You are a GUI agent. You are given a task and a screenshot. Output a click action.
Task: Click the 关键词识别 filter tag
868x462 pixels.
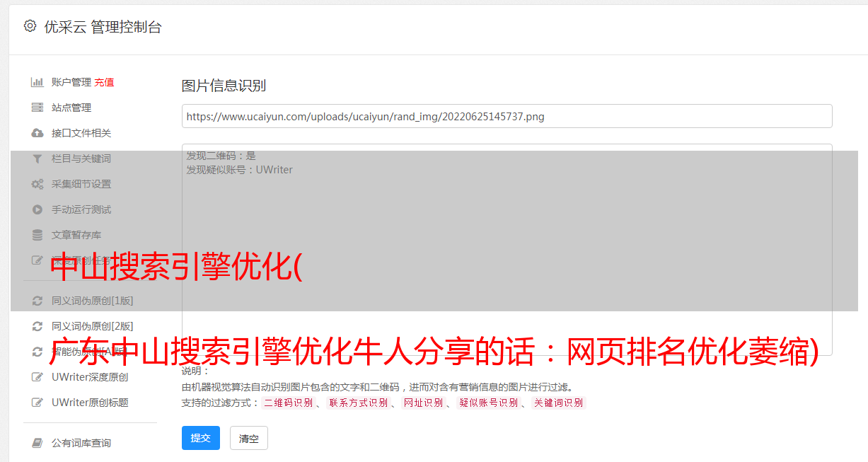558,403
